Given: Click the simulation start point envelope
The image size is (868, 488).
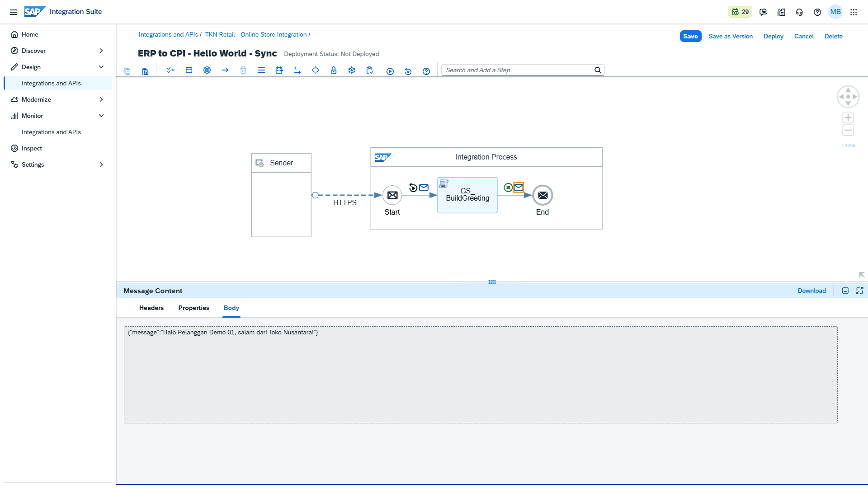Looking at the screenshot, I should click(424, 188).
